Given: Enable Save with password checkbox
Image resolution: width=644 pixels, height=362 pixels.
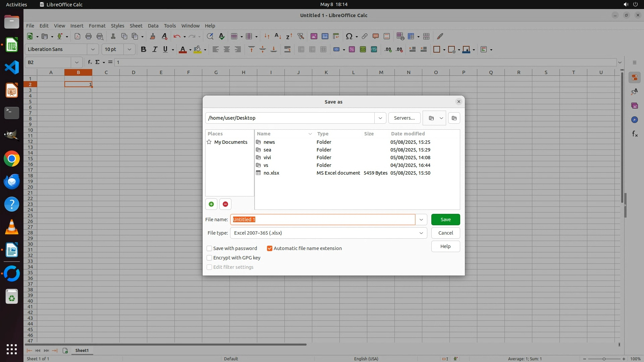Looking at the screenshot, I should [209, 248].
